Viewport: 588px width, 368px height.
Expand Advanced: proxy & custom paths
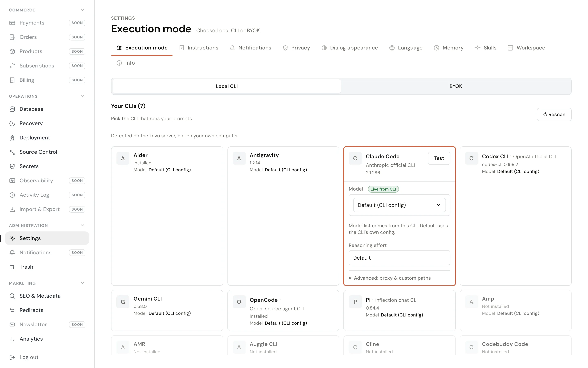point(390,278)
